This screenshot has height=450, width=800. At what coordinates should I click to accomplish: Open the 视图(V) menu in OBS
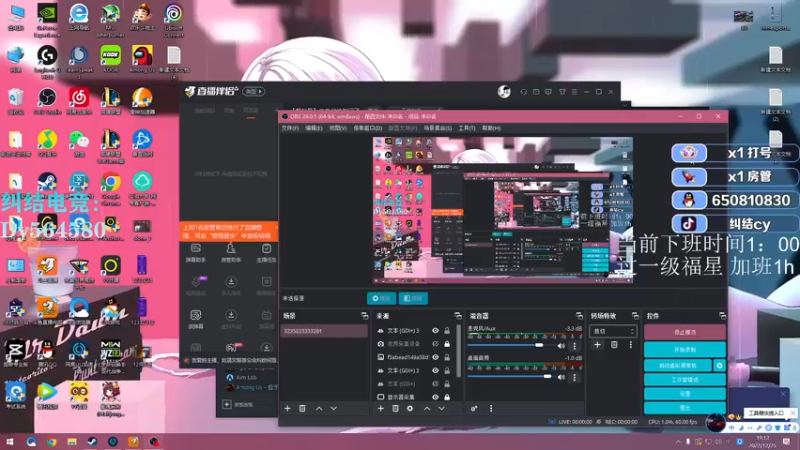click(x=338, y=128)
